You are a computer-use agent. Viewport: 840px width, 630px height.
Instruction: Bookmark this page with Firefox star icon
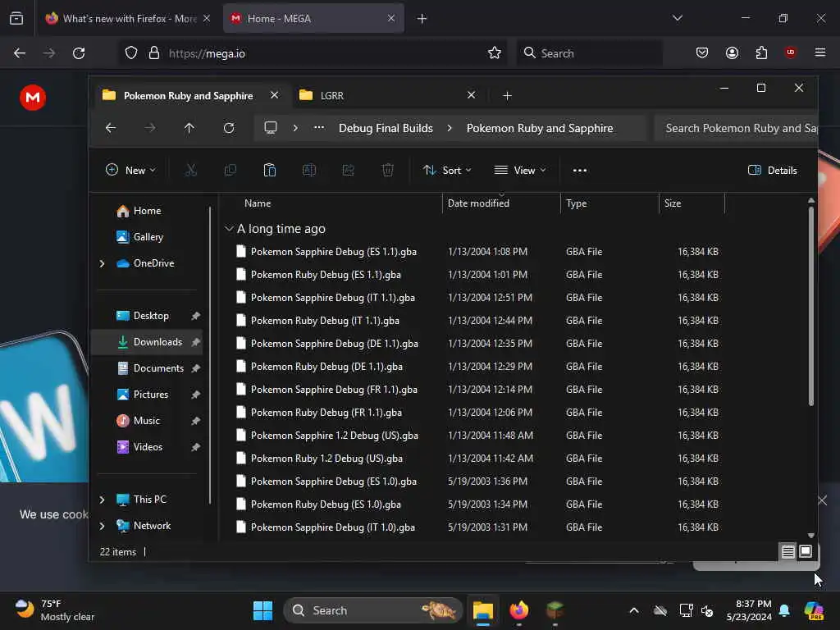click(495, 53)
